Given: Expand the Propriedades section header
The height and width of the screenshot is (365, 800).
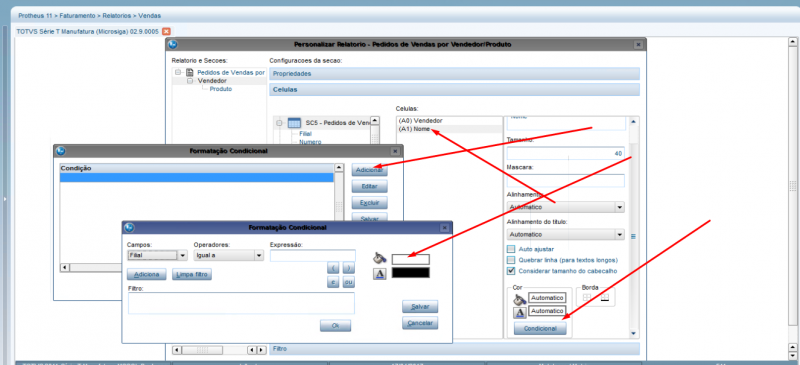Looking at the screenshot, I should tap(454, 74).
